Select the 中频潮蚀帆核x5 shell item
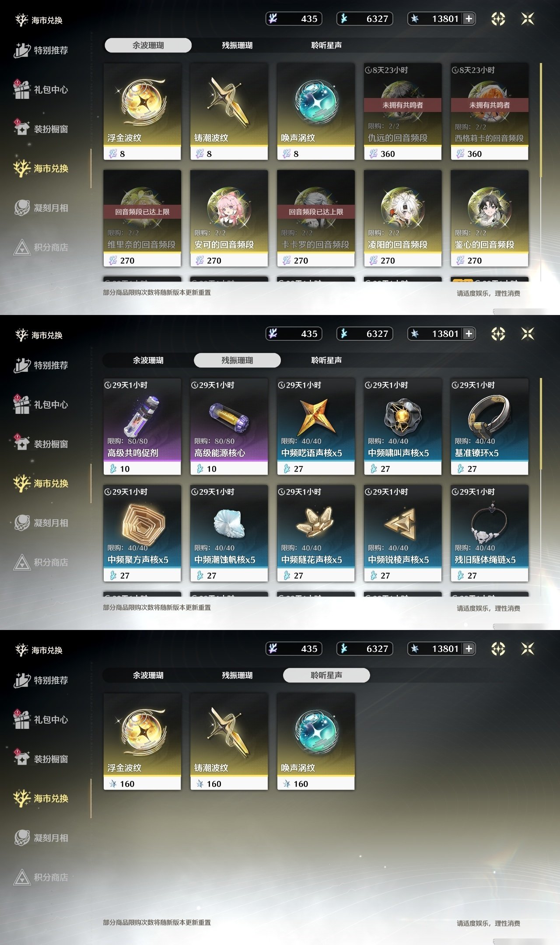This screenshot has width=560, height=945. 229,533
